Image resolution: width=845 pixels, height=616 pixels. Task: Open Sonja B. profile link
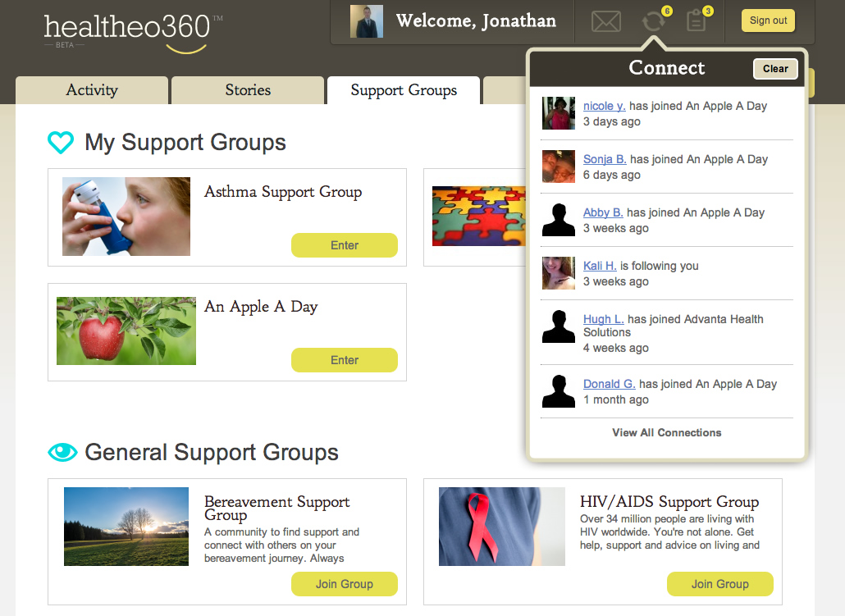coord(605,159)
